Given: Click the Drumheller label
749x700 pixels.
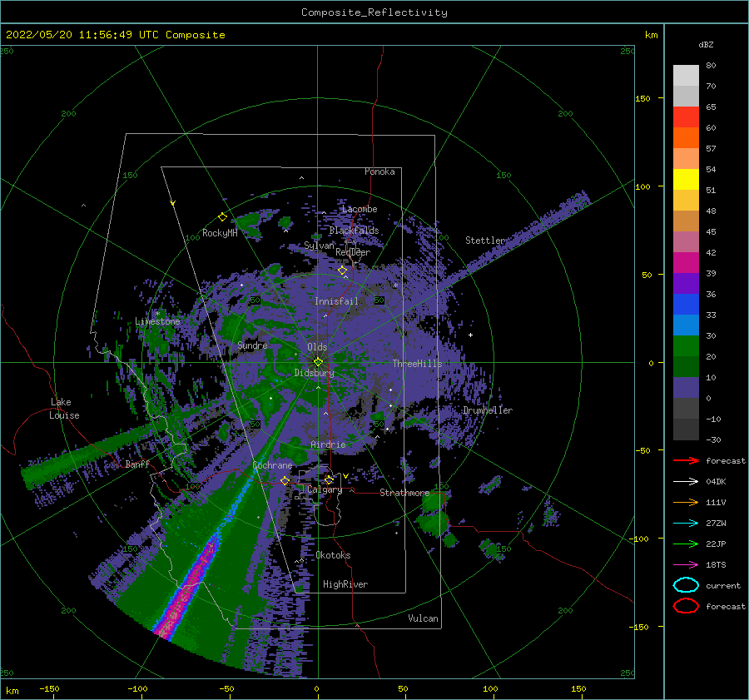Looking at the screenshot, I should tap(488, 410).
